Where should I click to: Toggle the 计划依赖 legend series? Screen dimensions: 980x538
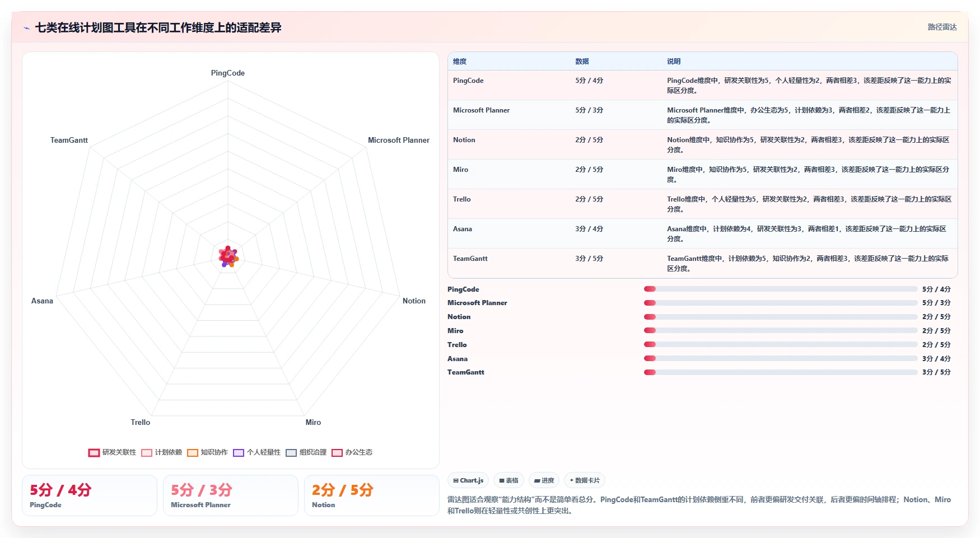(162, 452)
